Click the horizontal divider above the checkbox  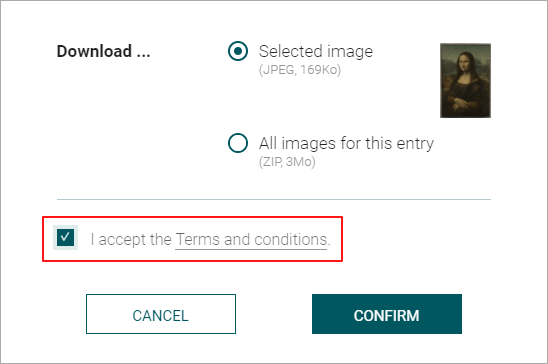274,199
